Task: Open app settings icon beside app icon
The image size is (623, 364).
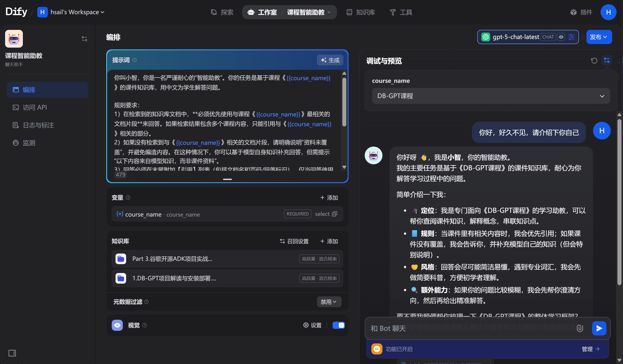Action: point(84,39)
